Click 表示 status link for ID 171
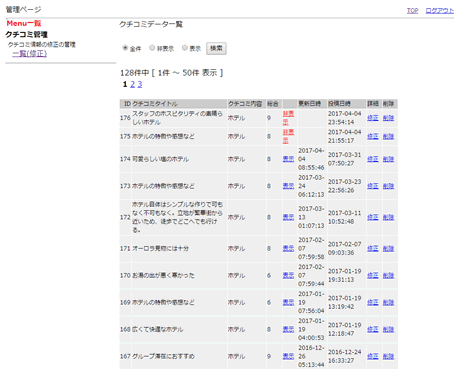Viewport: 464px width, 369px height. point(288,249)
